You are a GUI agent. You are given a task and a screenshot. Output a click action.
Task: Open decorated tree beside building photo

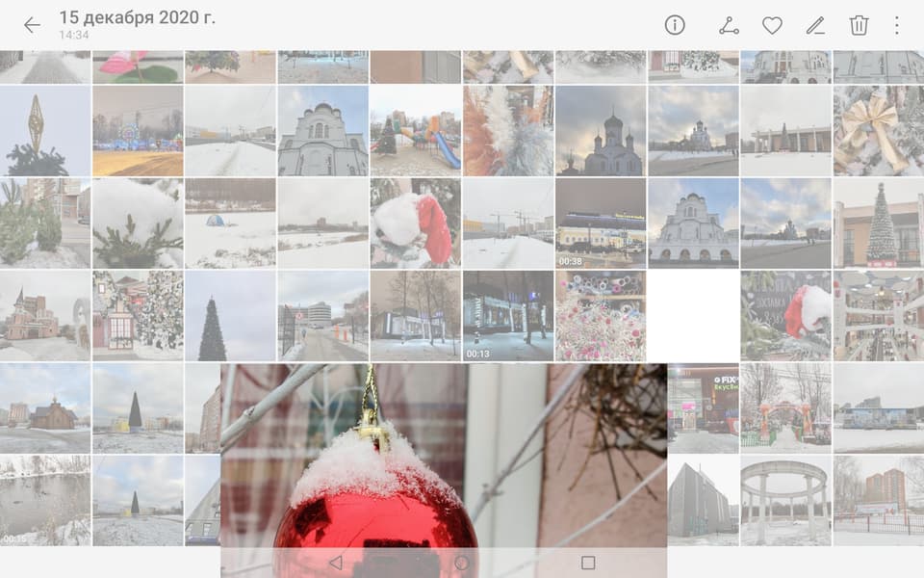pos(879,223)
